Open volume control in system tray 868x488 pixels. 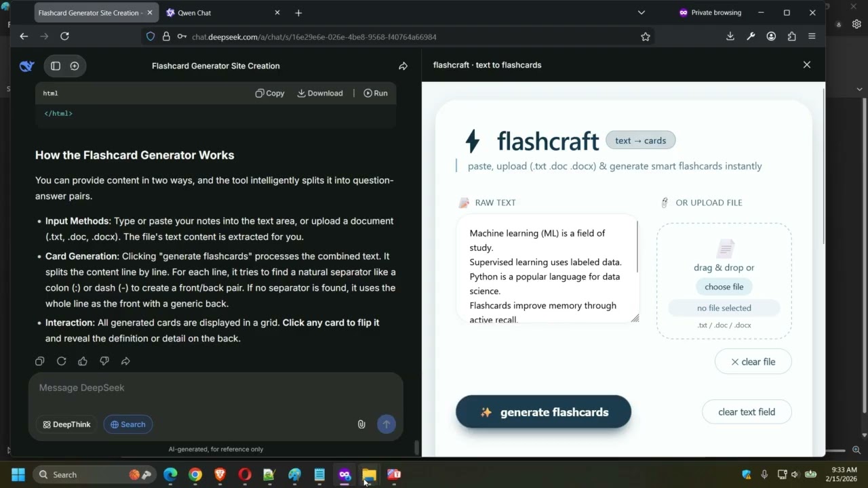coord(795,474)
